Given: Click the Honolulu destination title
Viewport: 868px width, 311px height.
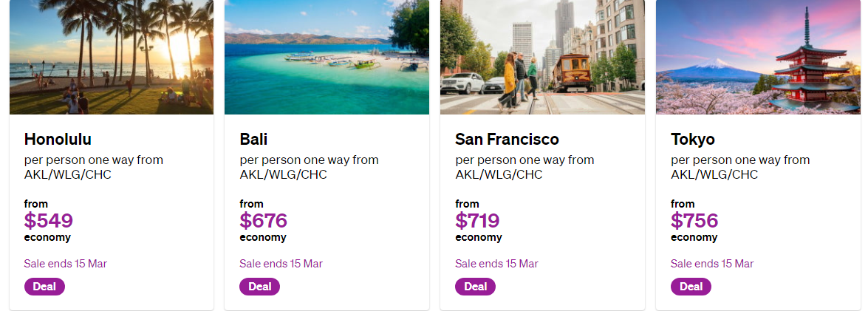Looking at the screenshot, I should [58, 139].
